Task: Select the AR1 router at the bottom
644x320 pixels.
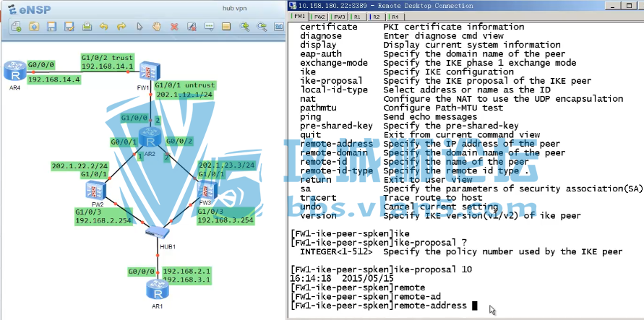Action: click(158, 289)
